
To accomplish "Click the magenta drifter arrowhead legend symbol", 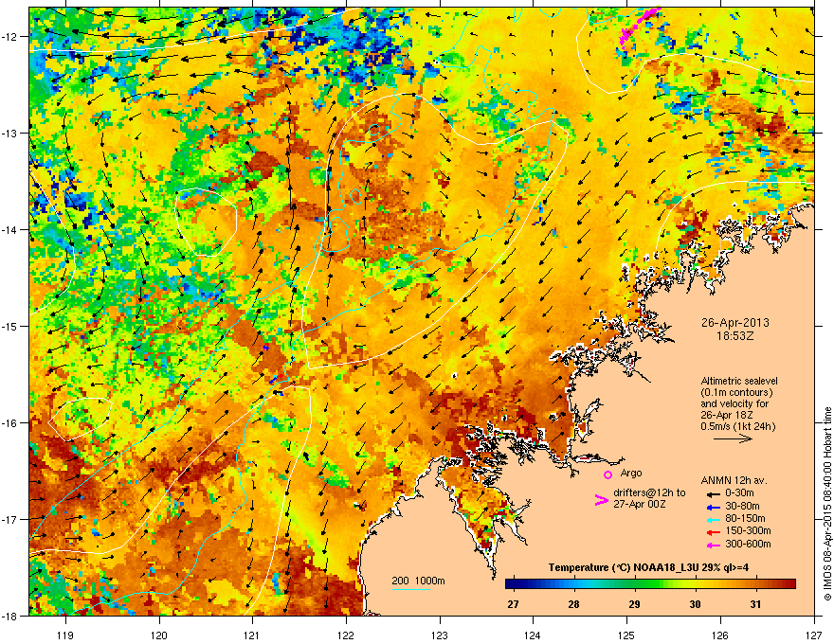I will [x=601, y=500].
